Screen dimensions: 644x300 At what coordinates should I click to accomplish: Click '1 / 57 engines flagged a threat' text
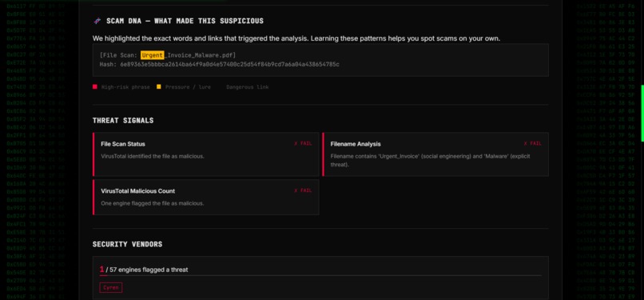[x=144, y=270]
